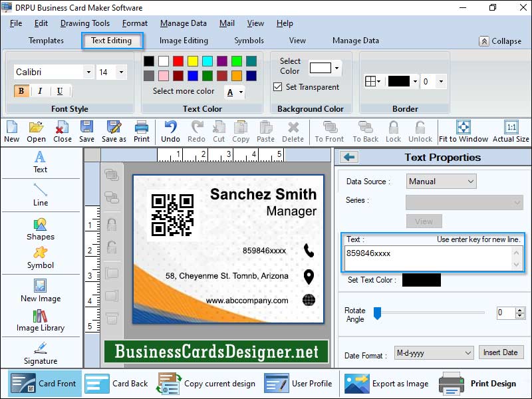Open the File menu
This screenshot has height=399, width=532.
(16, 23)
